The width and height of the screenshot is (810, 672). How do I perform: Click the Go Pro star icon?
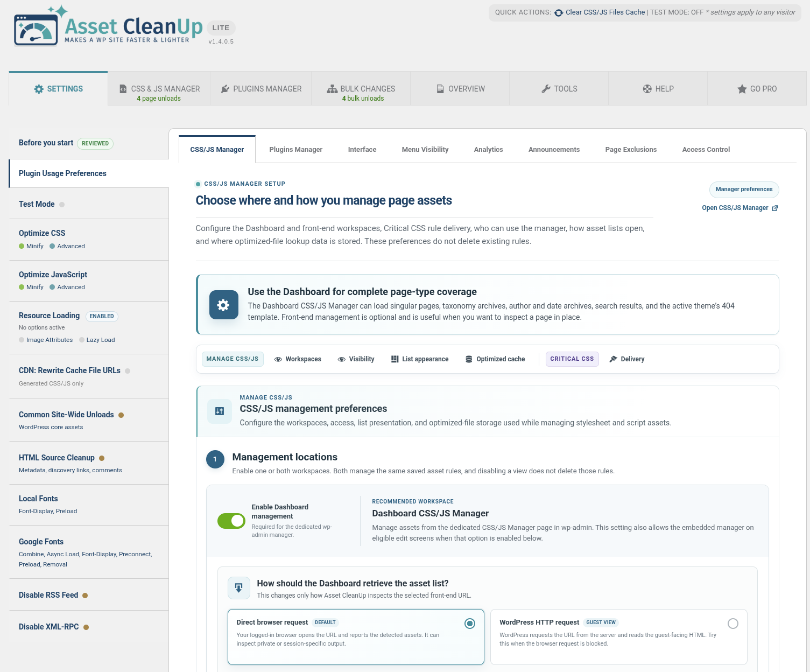point(742,89)
